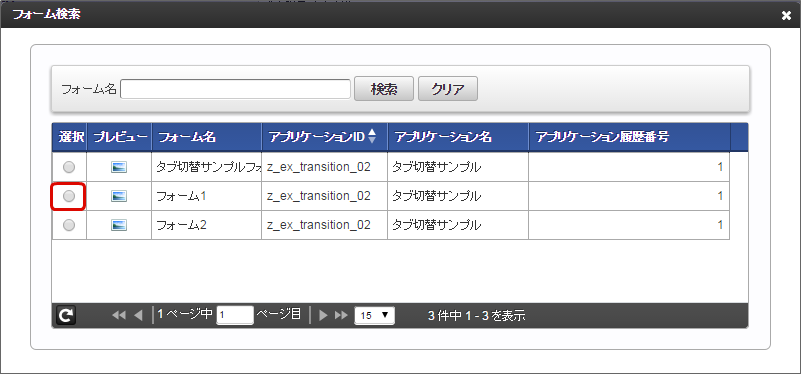The height and width of the screenshot is (374, 801).
Task: Go to first page arrow icon
Action: 119,315
